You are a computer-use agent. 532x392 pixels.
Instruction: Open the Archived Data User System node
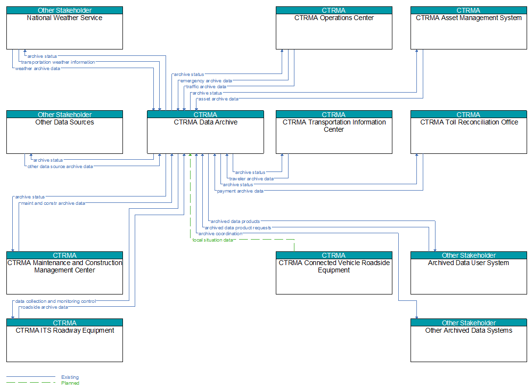click(468, 273)
